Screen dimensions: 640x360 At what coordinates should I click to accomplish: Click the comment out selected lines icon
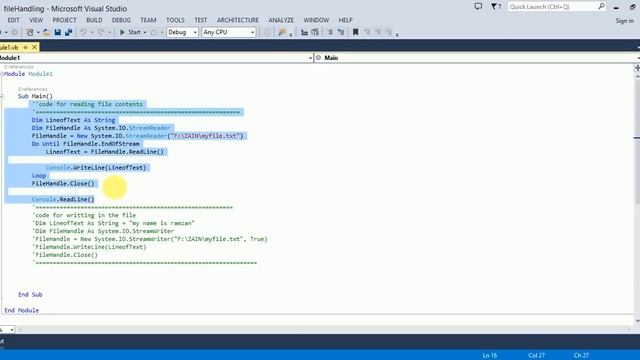pyautogui.click(x=330, y=32)
